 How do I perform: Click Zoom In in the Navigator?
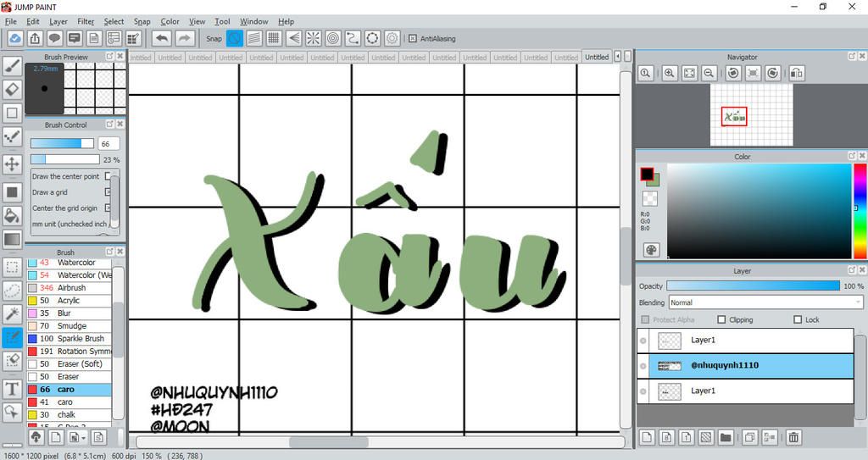click(x=670, y=73)
